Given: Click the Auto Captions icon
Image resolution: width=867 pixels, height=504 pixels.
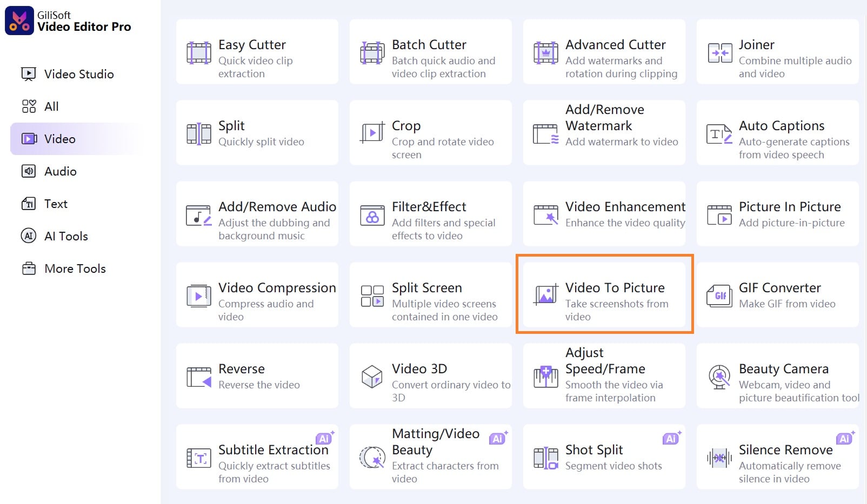Looking at the screenshot, I should 719,134.
